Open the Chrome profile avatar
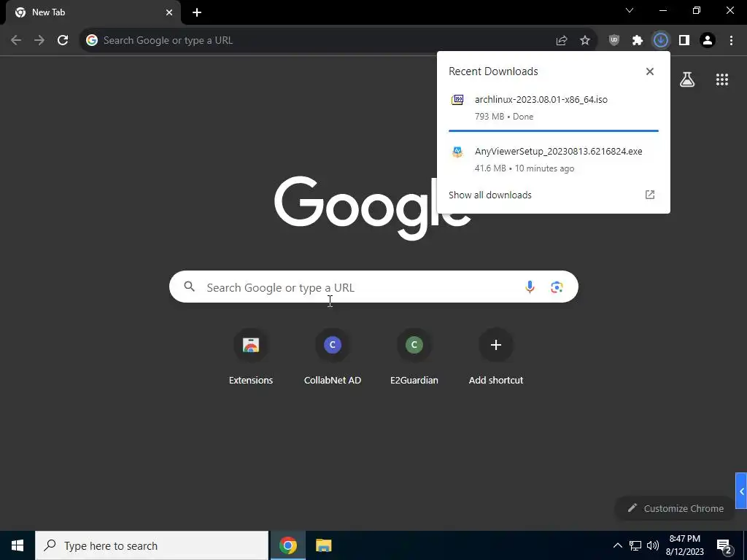 click(708, 41)
